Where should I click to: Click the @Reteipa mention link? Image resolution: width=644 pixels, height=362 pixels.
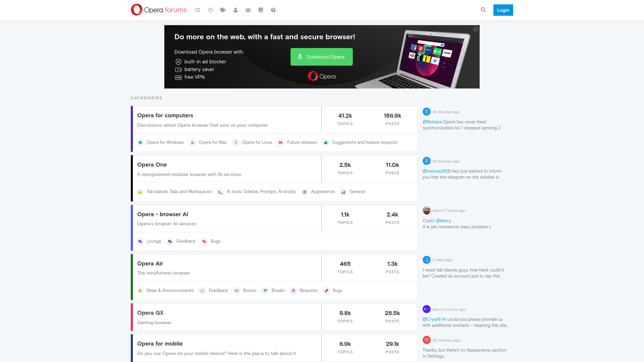coord(432,122)
